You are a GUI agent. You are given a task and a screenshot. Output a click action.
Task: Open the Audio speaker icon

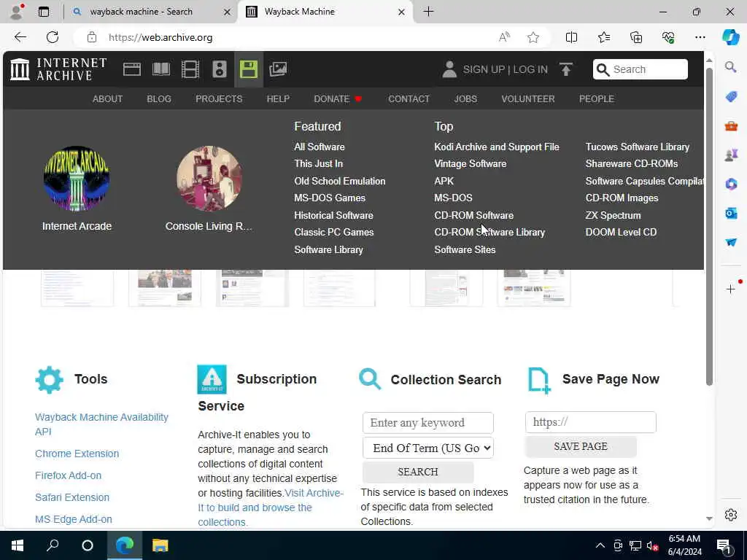point(219,69)
